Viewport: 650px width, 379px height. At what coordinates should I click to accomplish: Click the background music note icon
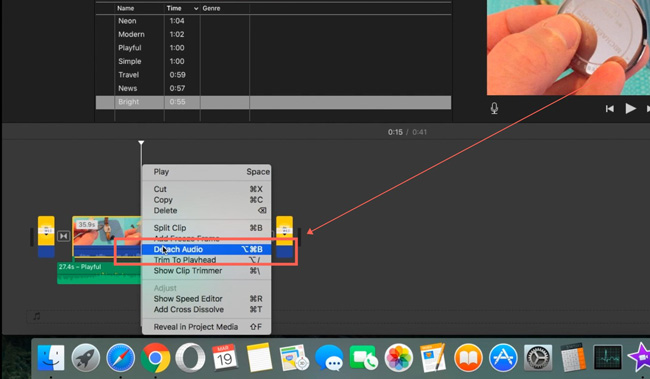pyautogui.click(x=37, y=316)
